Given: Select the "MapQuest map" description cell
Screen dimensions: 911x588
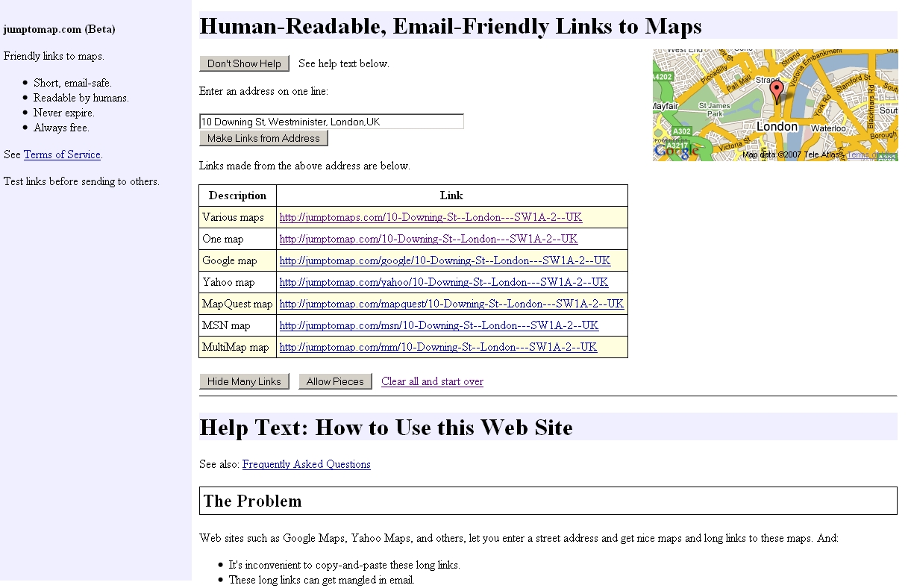Looking at the screenshot, I should pyautogui.click(x=237, y=304).
